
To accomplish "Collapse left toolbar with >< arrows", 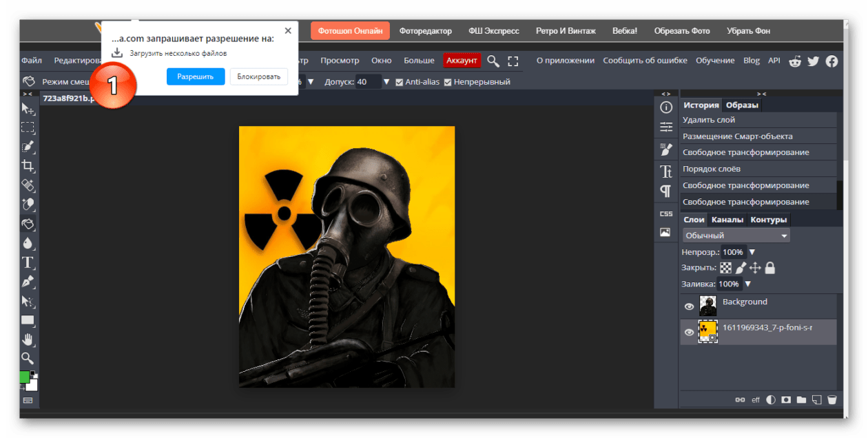I will click(x=28, y=94).
